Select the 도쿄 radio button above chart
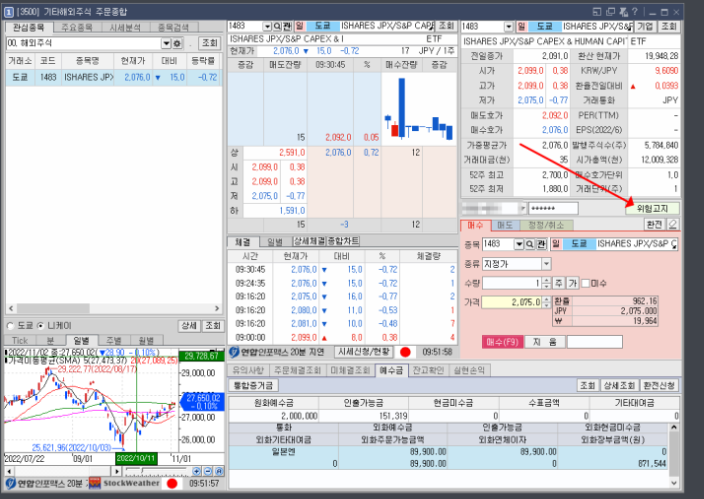 tap(11, 326)
